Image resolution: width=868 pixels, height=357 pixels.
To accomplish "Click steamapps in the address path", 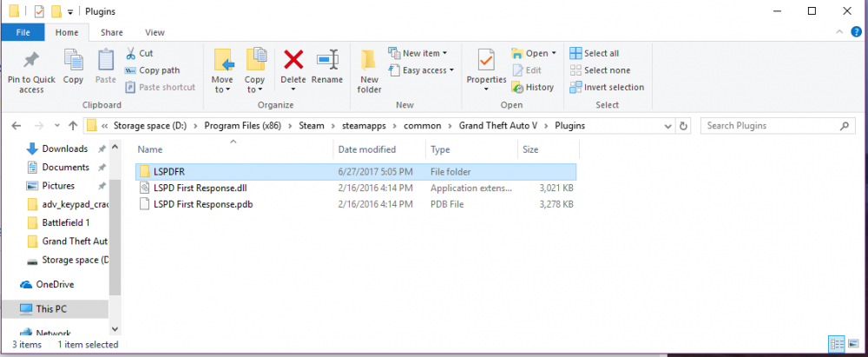I will (365, 126).
